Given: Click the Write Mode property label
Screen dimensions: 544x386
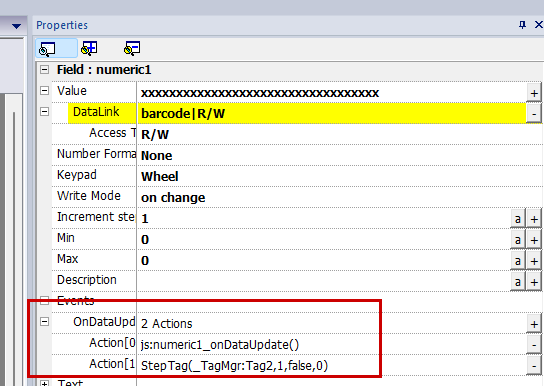Looking at the screenshot, I should (89, 196).
